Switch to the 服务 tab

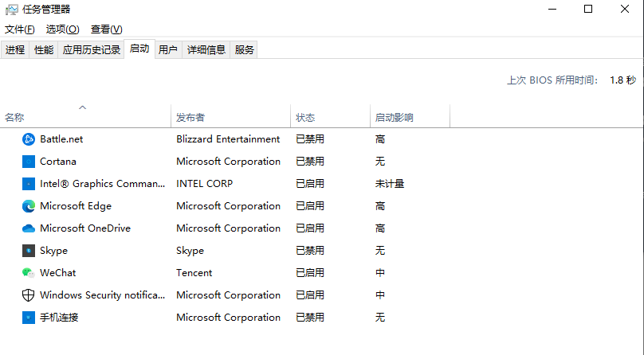coord(245,49)
